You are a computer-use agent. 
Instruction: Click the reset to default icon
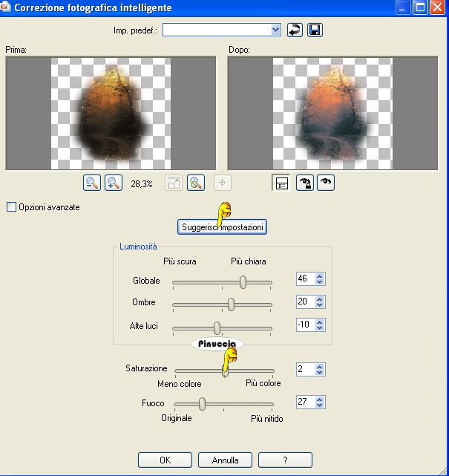pos(295,30)
